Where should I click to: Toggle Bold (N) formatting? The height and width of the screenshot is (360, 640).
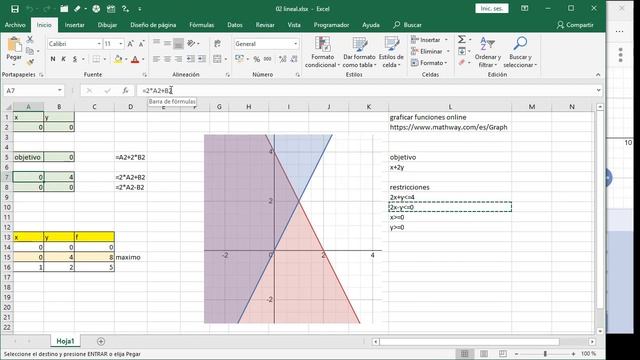[x=53, y=59]
